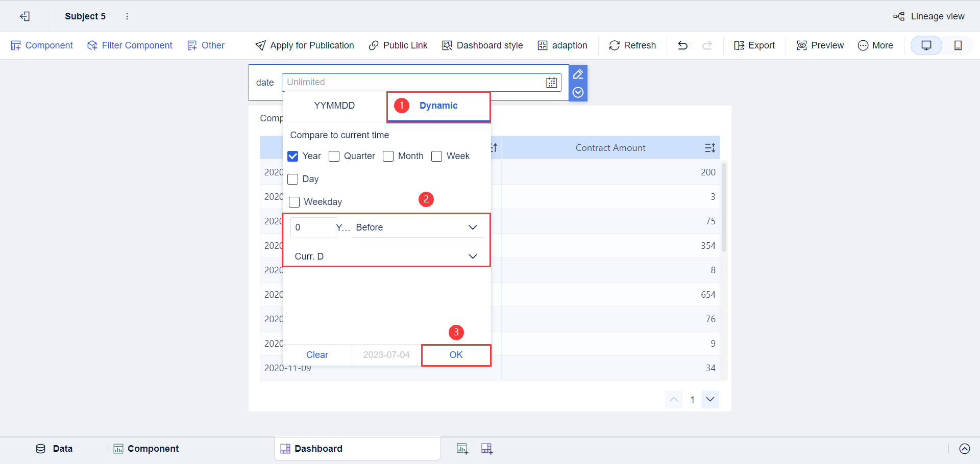This screenshot has height=464, width=980.
Task: Switch to mobile preview icon
Action: point(958,45)
